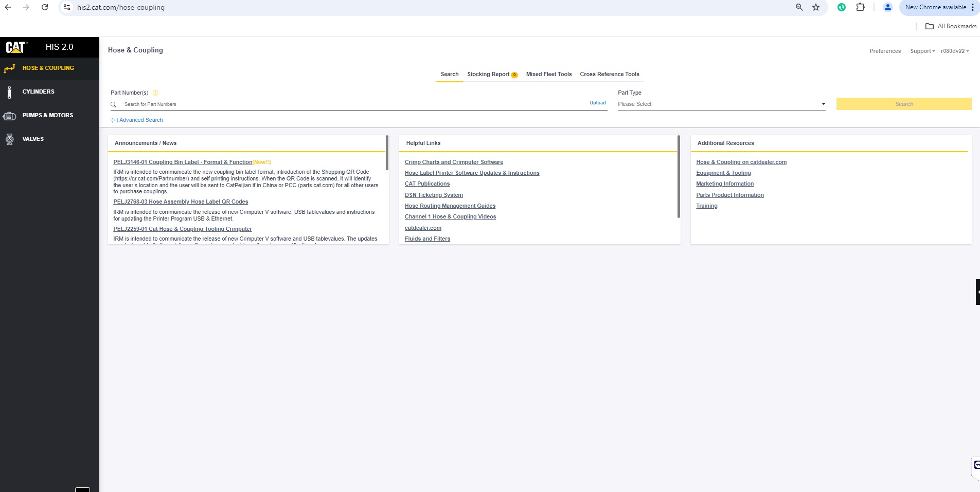Click the CAT logo in header

16,47
